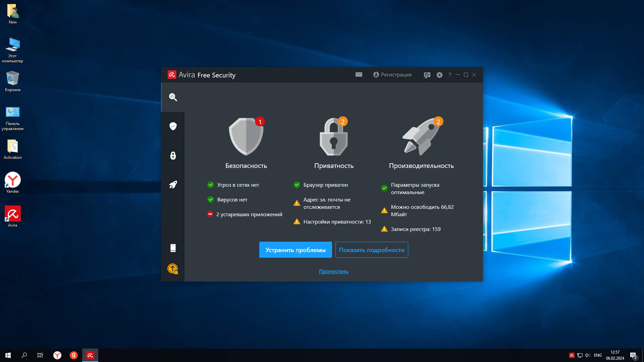644x362 pixels.
Task: Click Показать подробности button
Action: tap(372, 250)
